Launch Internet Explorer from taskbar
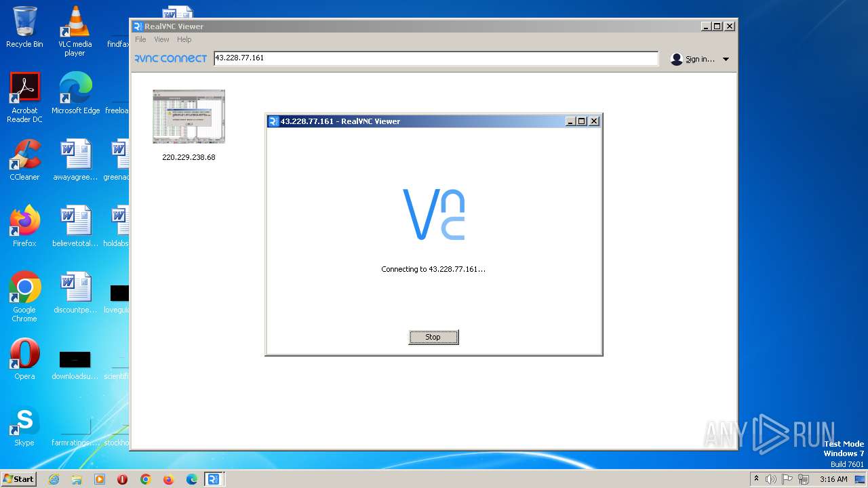The width and height of the screenshot is (868, 488). pyautogui.click(x=54, y=479)
